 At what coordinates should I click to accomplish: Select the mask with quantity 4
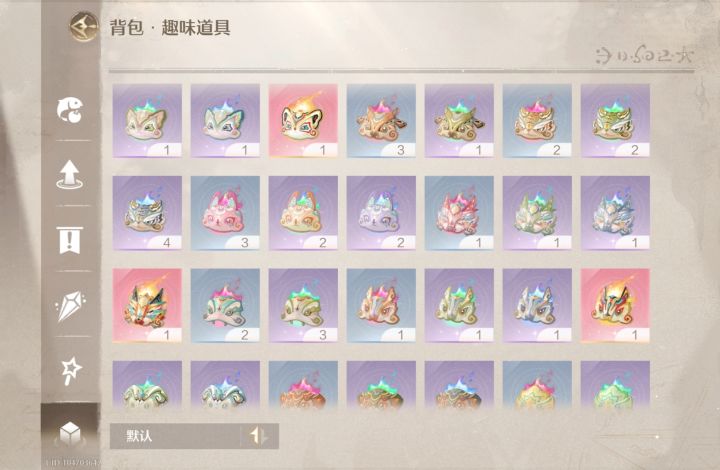pos(147,213)
